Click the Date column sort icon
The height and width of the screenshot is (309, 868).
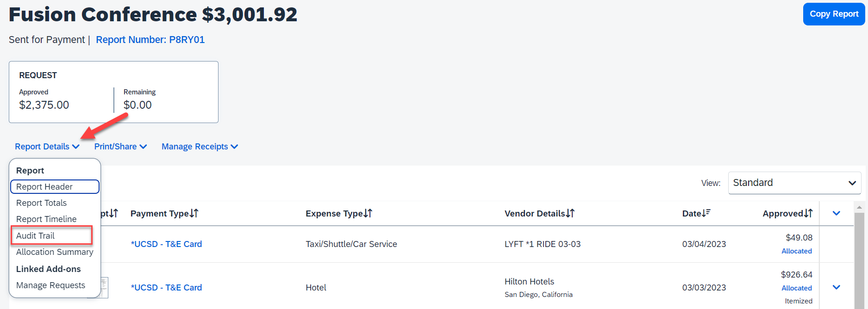pyautogui.click(x=706, y=213)
